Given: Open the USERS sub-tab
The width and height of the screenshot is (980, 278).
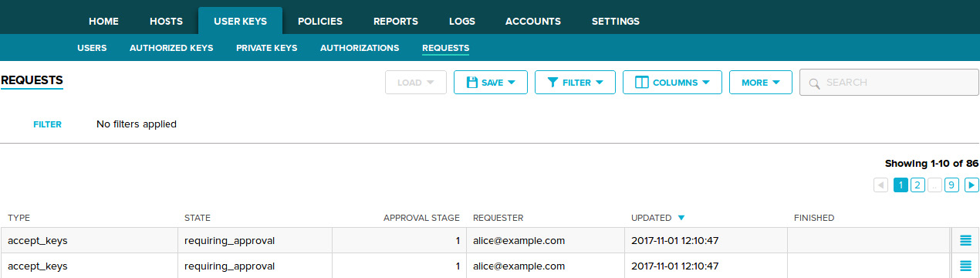Looking at the screenshot, I should pyautogui.click(x=92, y=48).
